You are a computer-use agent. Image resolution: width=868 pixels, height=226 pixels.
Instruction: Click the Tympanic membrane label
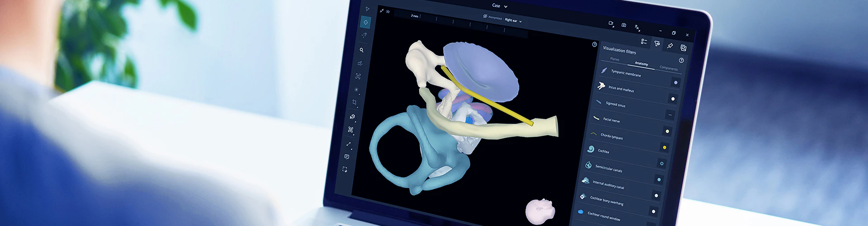click(x=626, y=73)
